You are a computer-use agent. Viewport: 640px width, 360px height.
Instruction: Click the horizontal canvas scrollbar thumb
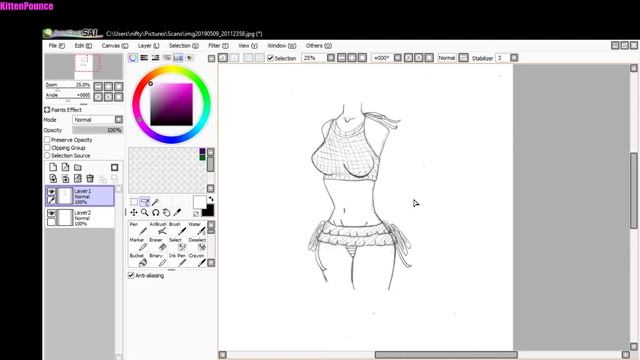446,355
